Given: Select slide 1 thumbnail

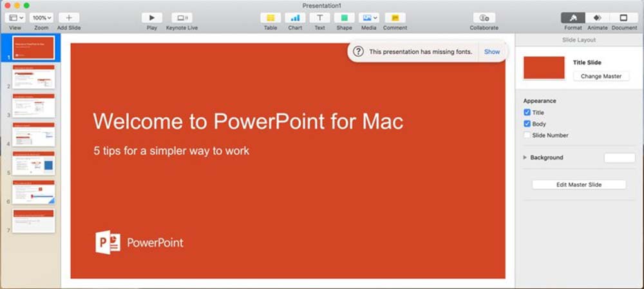Looking at the screenshot, I should [33, 48].
